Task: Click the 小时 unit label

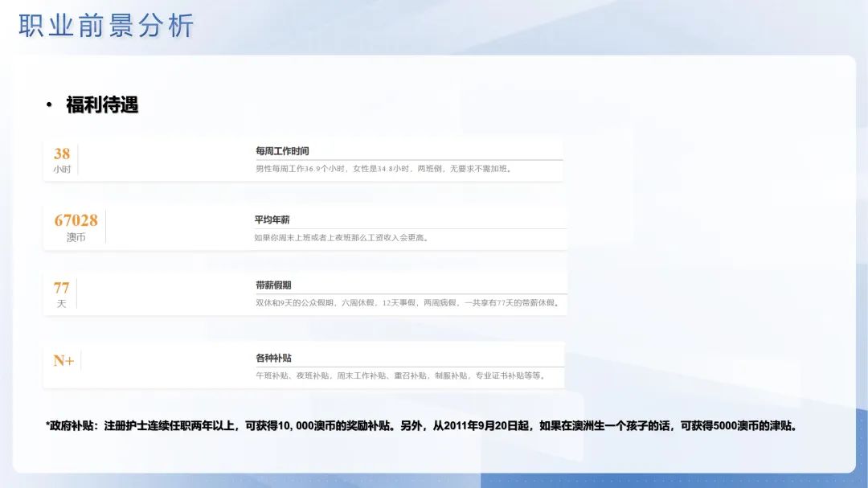Action: pos(62,170)
